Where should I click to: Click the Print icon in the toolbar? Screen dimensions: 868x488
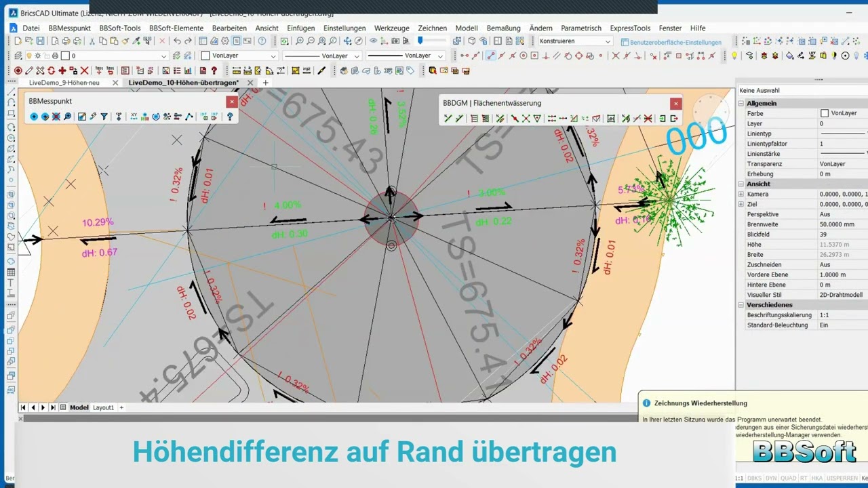(x=66, y=41)
